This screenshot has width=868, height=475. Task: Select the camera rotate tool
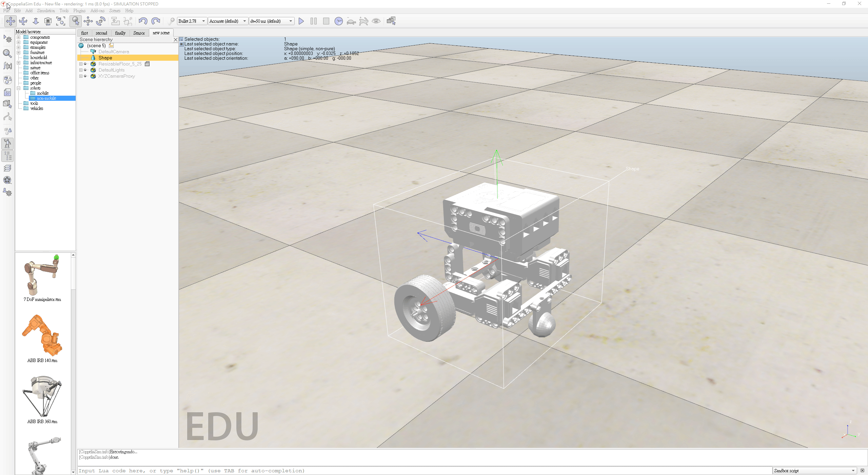coord(23,21)
